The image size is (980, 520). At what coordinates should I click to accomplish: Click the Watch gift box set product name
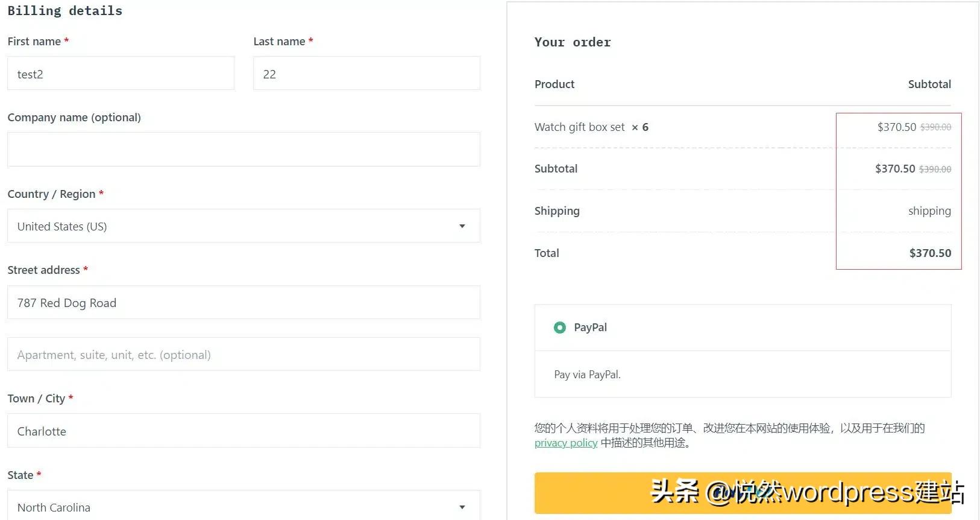tap(579, 127)
